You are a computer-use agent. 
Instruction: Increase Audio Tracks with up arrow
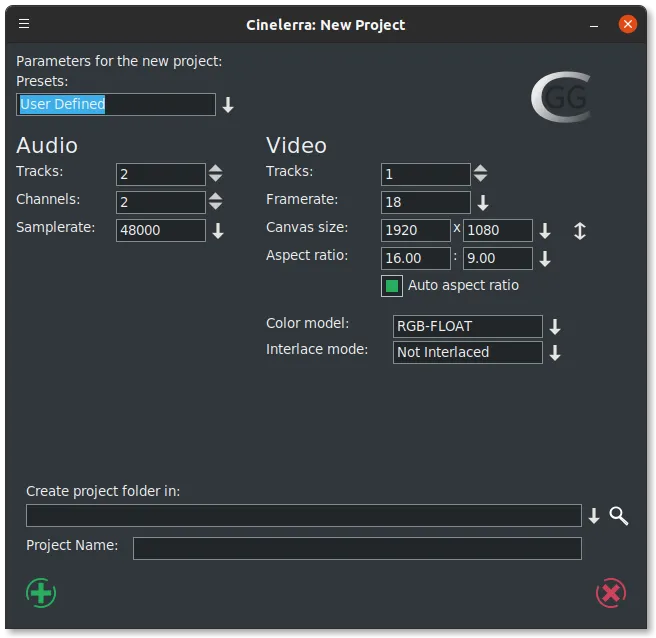click(x=215, y=169)
